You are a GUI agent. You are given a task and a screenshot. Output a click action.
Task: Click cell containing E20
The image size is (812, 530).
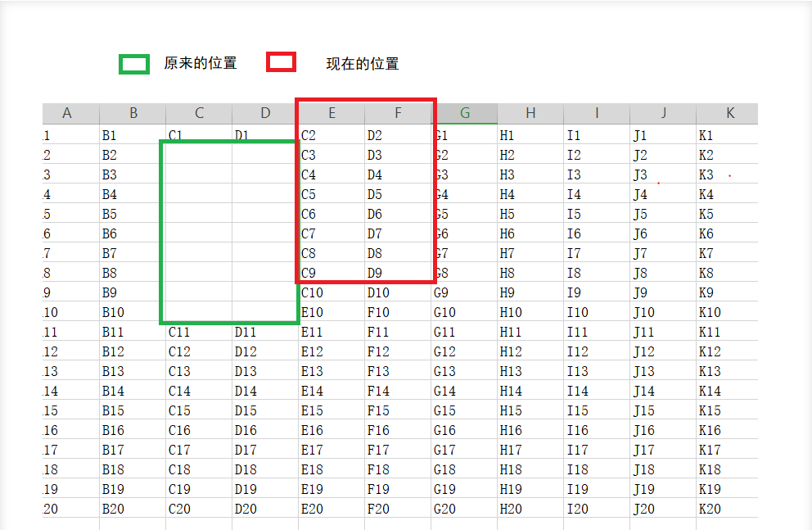(332, 509)
